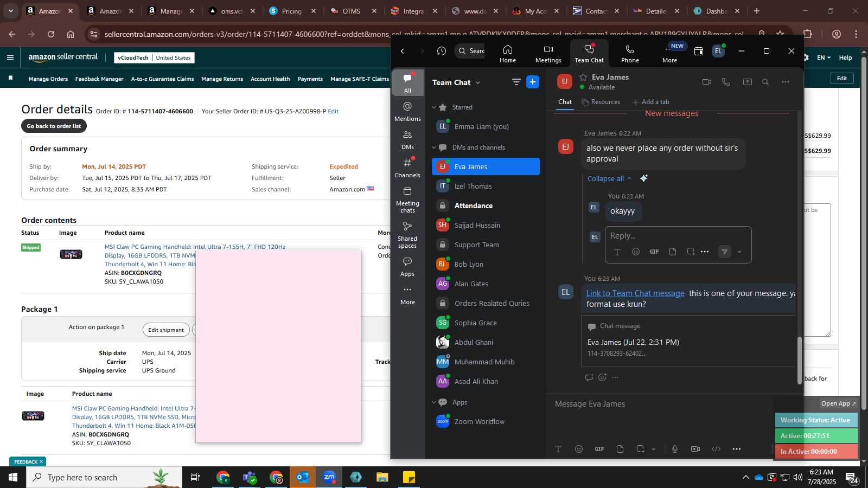Attach file in message composer
The image size is (868, 488).
click(x=620, y=449)
